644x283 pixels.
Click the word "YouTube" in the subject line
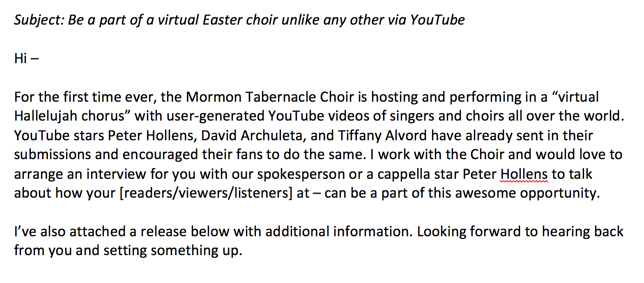437,20
